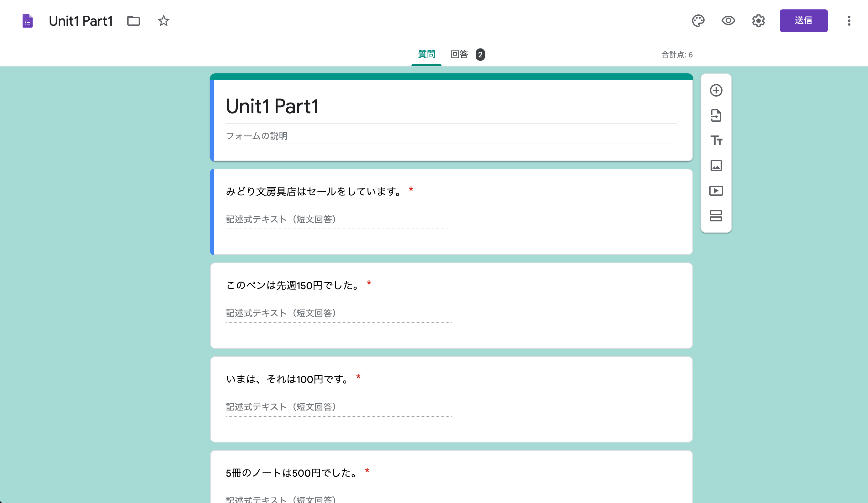Add a title and description block
This screenshot has height=503, width=868.
pyautogui.click(x=716, y=140)
